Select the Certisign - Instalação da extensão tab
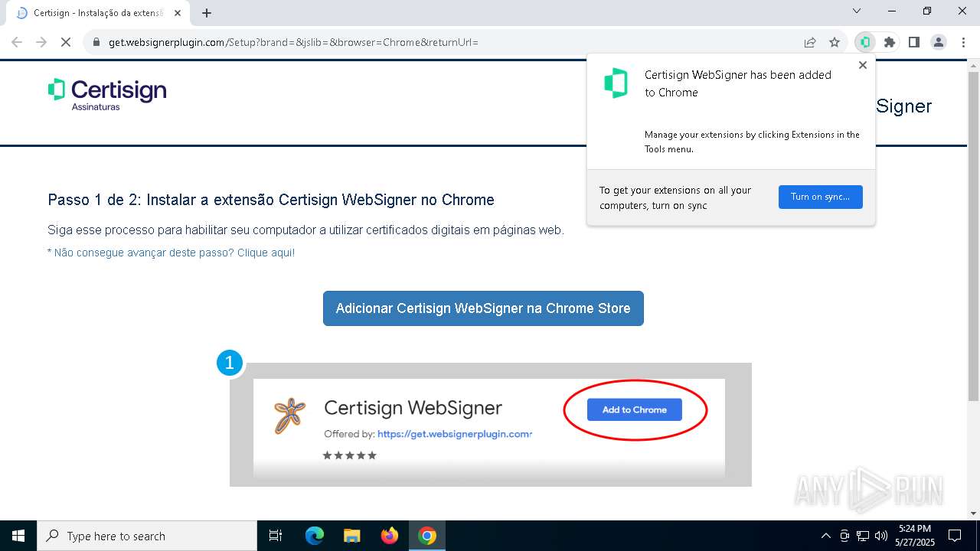The height and width of the screenshot is (551, 980). pyautogui.click(x=100, y=13)
